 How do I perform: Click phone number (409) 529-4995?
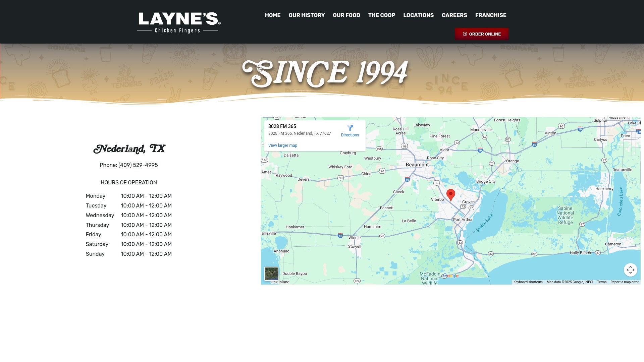138,165
